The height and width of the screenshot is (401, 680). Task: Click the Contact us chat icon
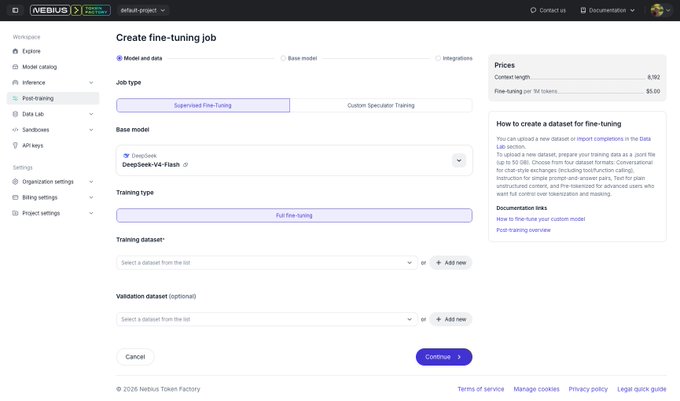533,10
